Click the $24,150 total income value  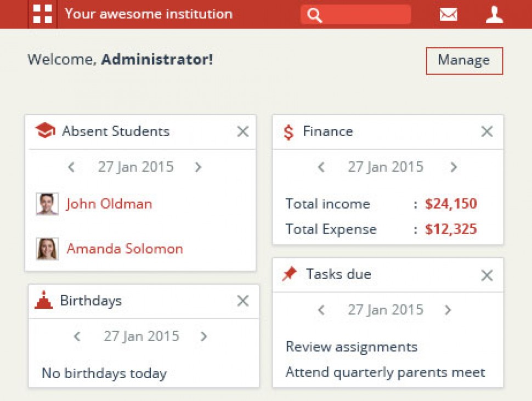tap(451, 204)
